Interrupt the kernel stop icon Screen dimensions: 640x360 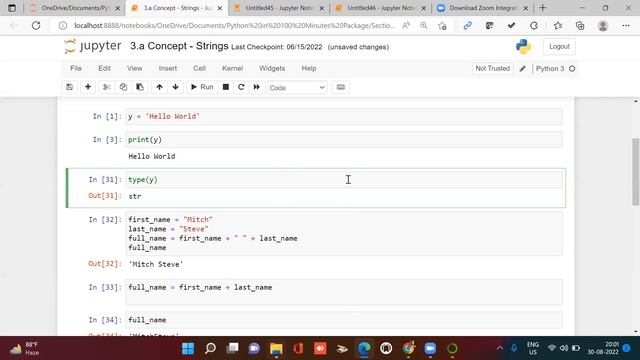coord(226,87)
